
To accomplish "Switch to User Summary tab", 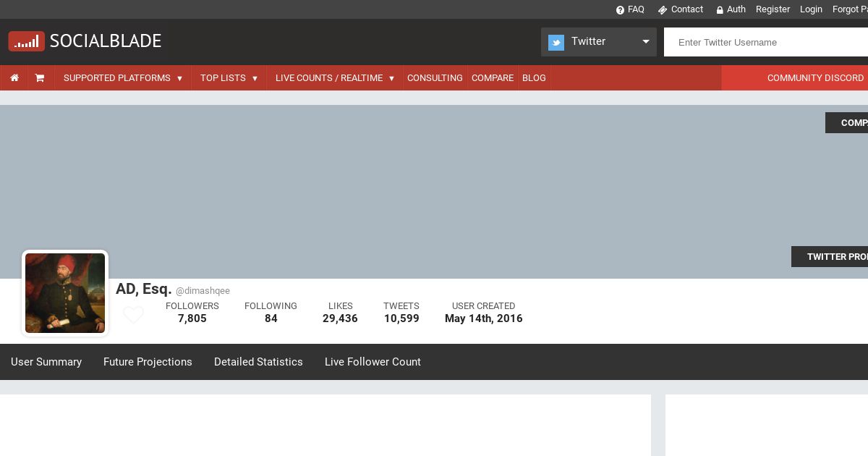I will tap(46, 362).
